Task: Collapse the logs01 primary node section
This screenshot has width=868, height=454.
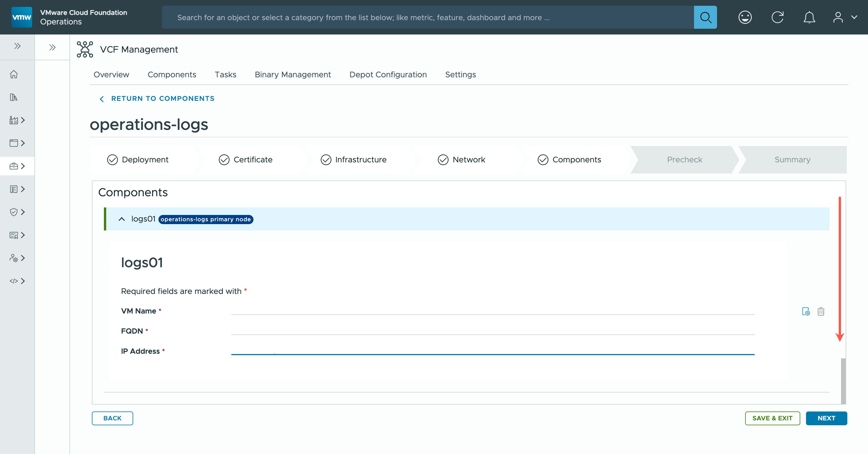Action: point(122,219)
